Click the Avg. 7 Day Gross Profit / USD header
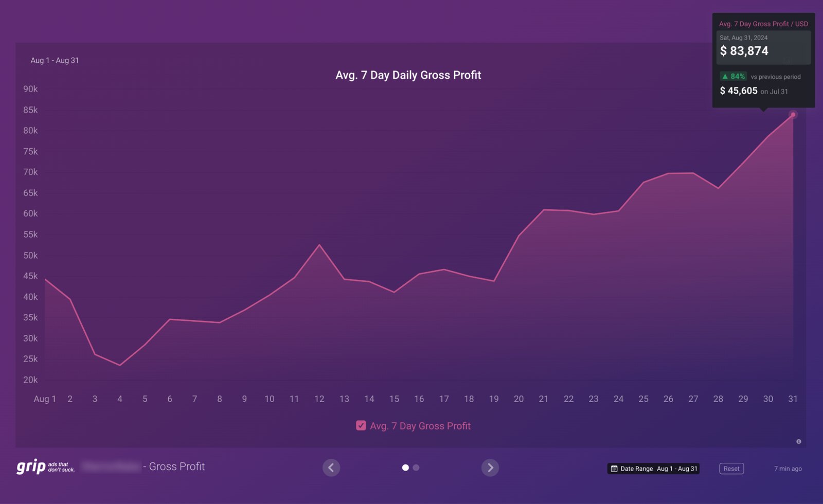The image size is (823, 504). 763,24
